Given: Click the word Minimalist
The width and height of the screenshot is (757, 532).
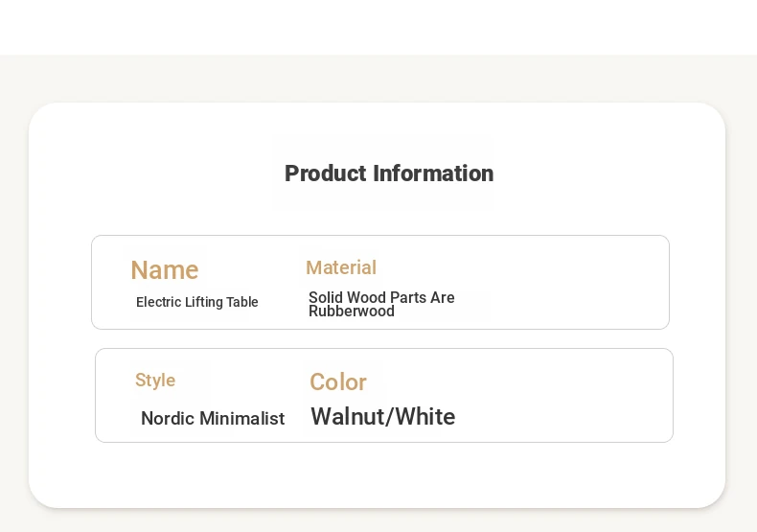Looking at the screenshot, I should click(x=241, y=418).
